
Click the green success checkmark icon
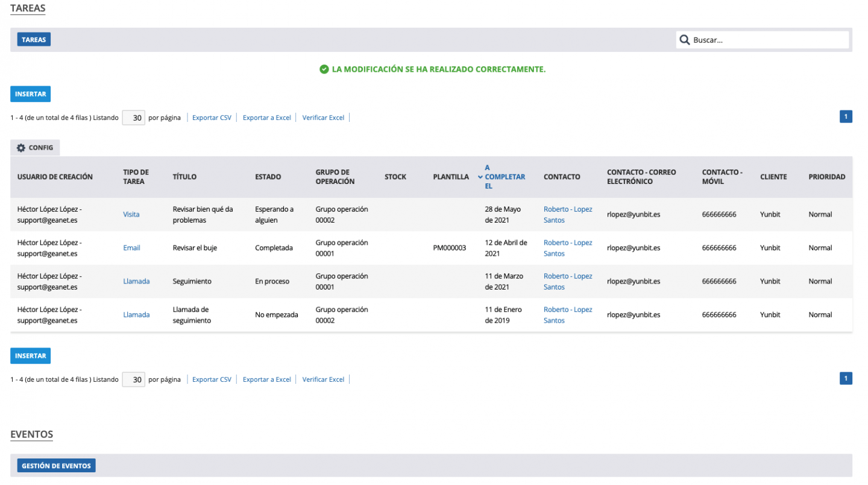tap(324, 69)
